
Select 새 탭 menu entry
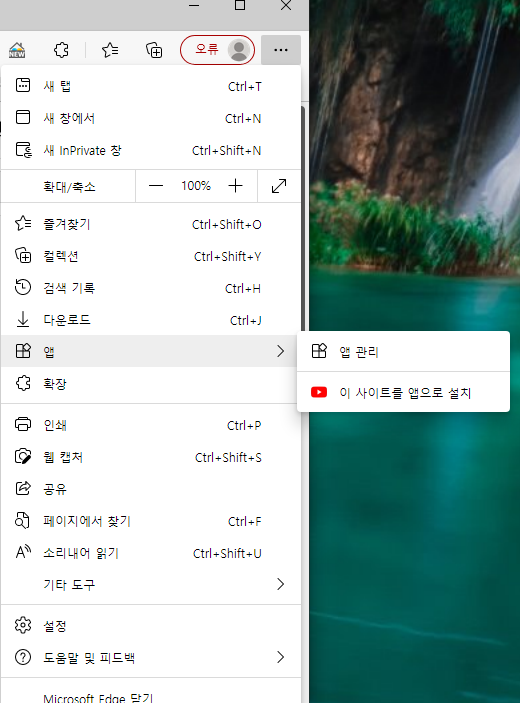coord(151,86)
